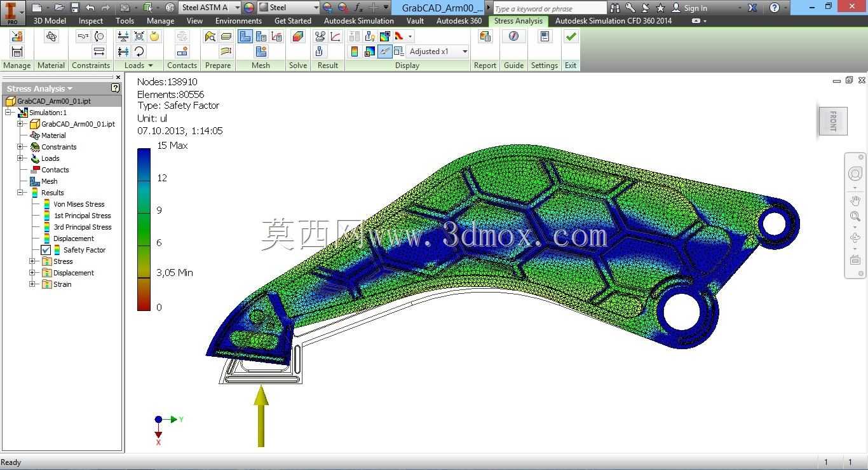The width and height of the screenshot is (868, 470).
Task: Open Autodesk Simulation CFD 360 2014 tab
Action: pyautogui.click(x=613, y=21)
